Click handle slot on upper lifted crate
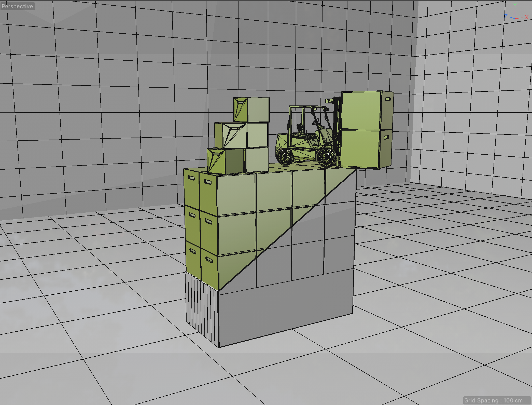532x405 pixels. 388,99
